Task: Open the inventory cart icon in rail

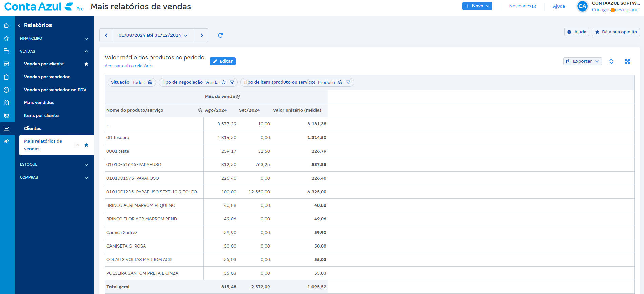Action: pos(6,116)
